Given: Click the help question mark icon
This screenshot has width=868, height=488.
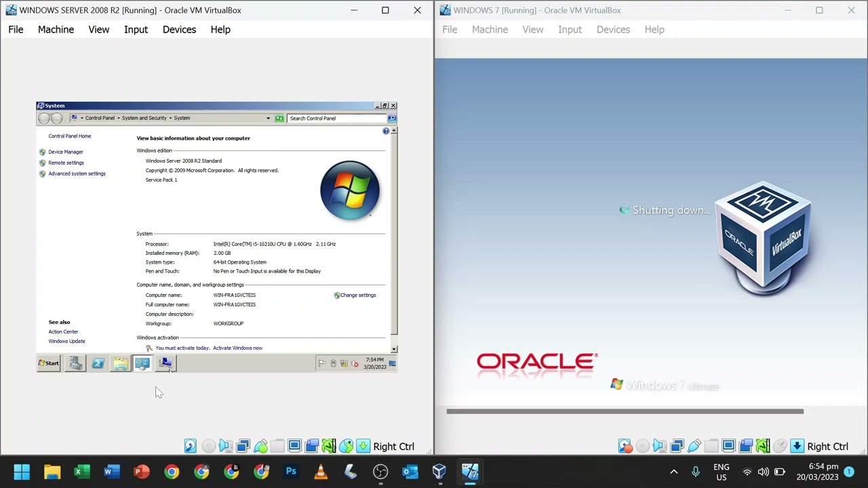Looking at the screenshot, I should pyautogui.click(x=386, y=131).
